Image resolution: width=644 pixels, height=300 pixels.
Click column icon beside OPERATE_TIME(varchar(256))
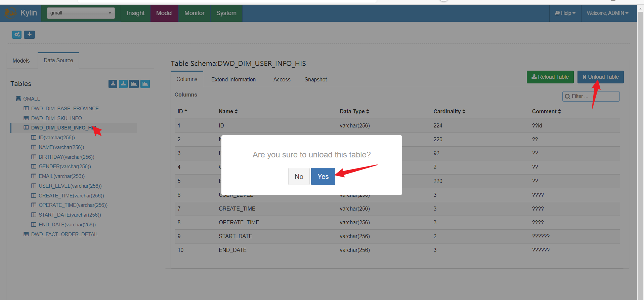click(x=34, y=205)
